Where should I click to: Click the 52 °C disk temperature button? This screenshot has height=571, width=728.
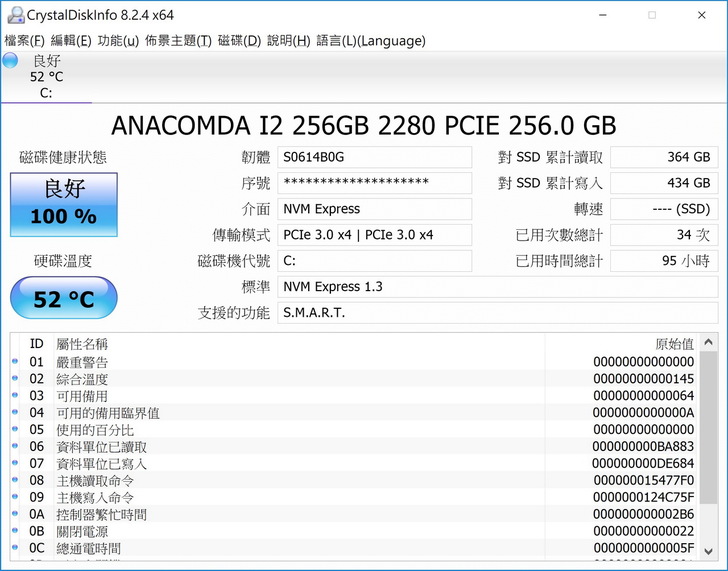tap(64, 299)
